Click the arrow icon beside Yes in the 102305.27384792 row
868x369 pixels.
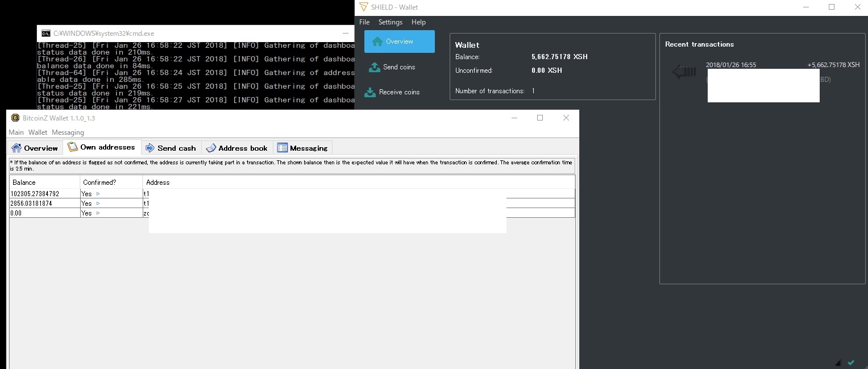click(98, 194)
